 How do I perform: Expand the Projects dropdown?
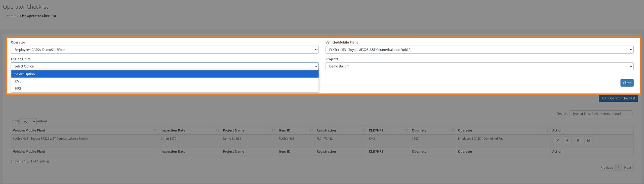pos(479,66)
